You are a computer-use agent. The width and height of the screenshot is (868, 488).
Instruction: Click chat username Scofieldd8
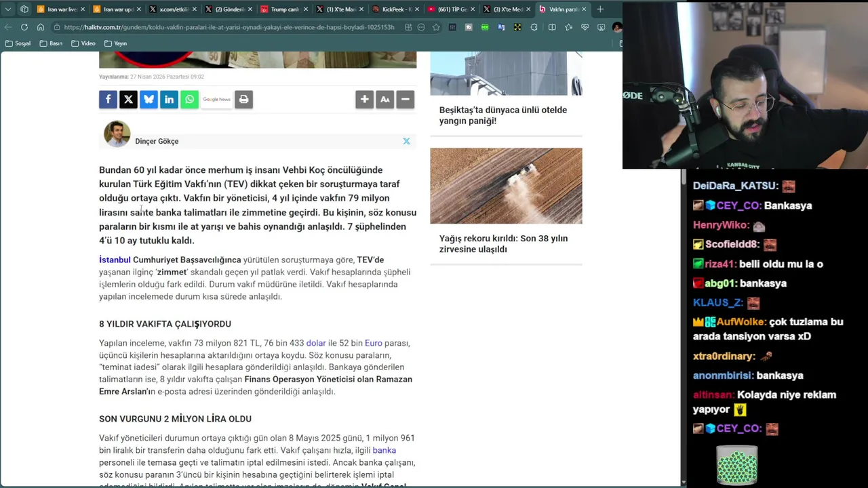coord(733,245)
